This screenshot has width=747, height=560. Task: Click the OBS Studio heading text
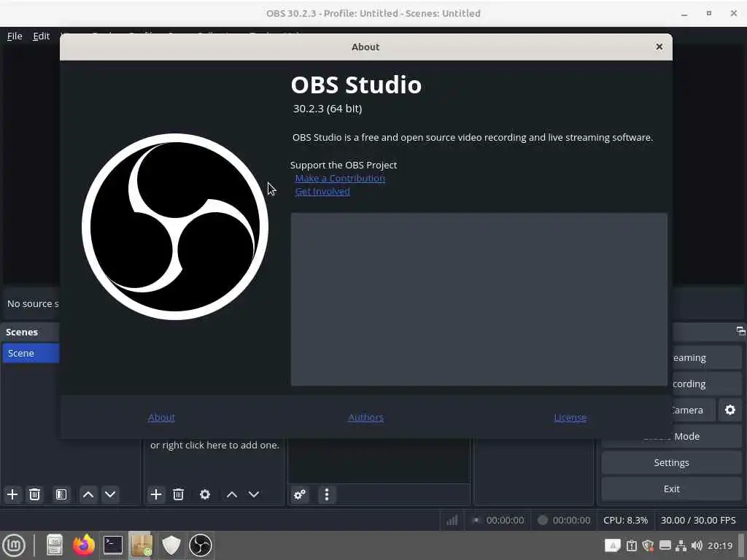356,85
